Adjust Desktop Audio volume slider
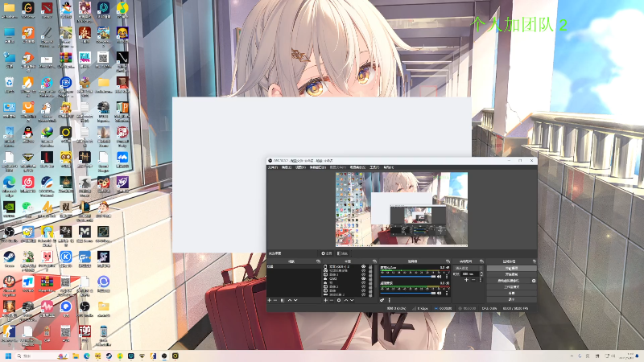Viewport: 644px width, 362px height. coord(408,293)
